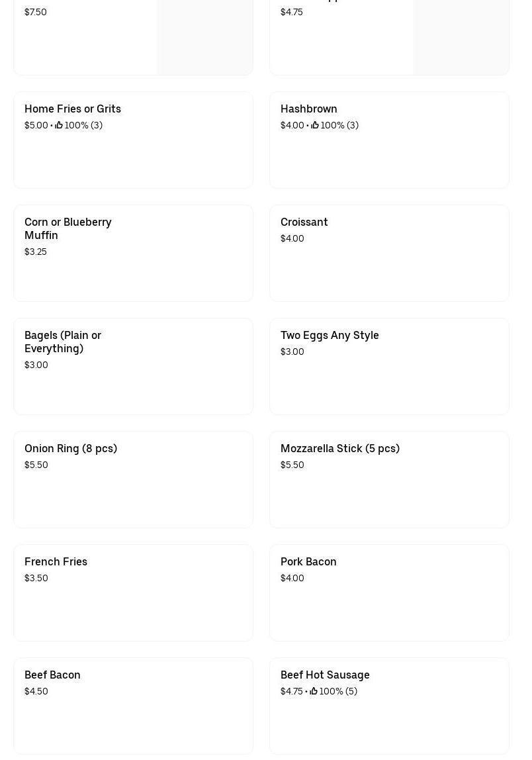Open the Pork Bacon item title
The width and height of the screenshot is (532, 760).
click(x=308, y=561)
